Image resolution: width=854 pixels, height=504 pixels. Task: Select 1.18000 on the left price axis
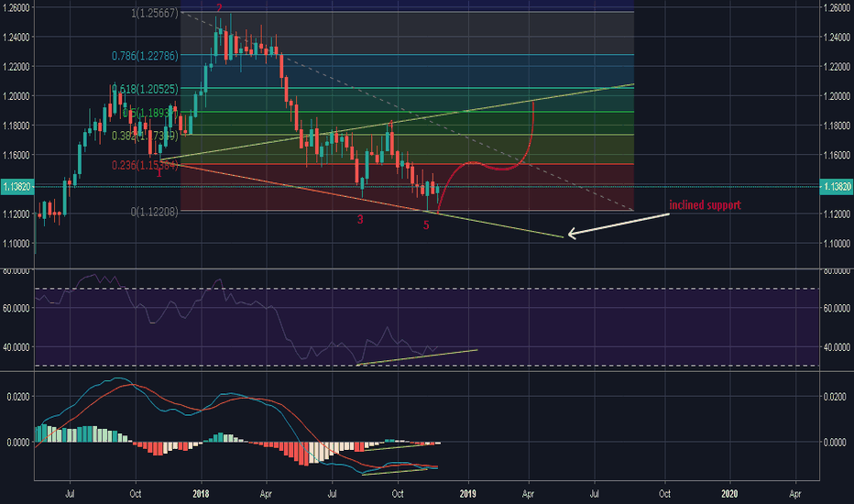coord(16,126)
